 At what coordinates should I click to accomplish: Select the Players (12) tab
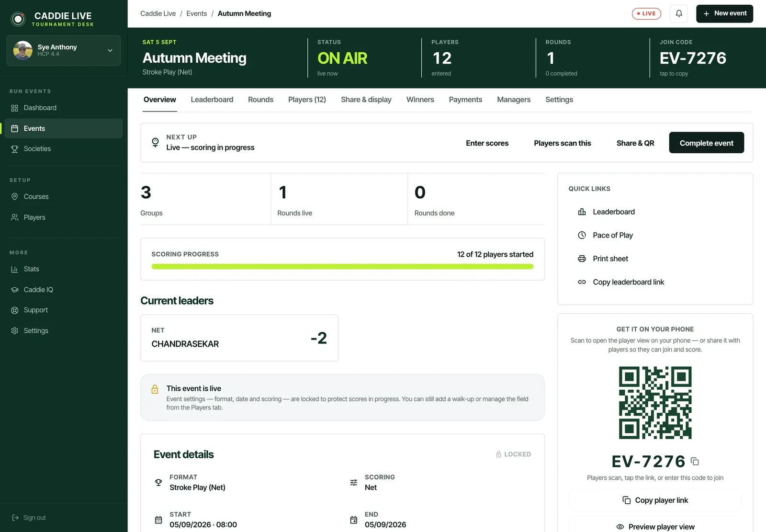coord(307,100)
